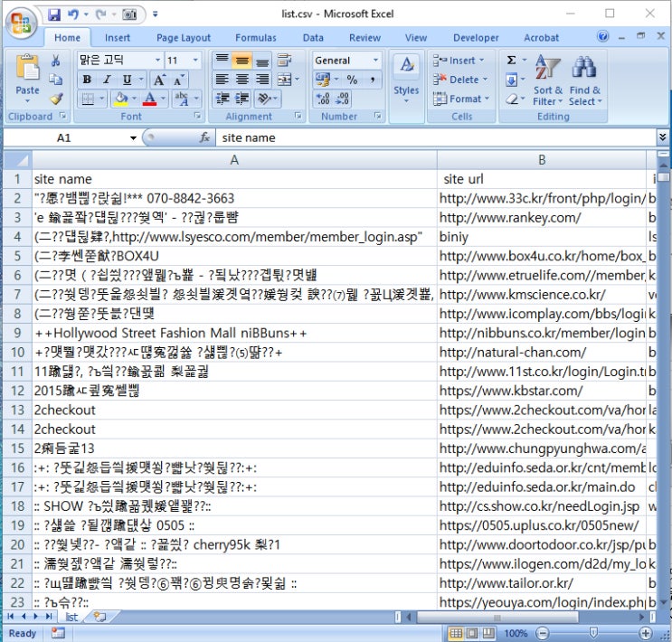Switch to Normal view
This screenshot has width=672, height=642.
pyautogui.click(x=456, y=633)
